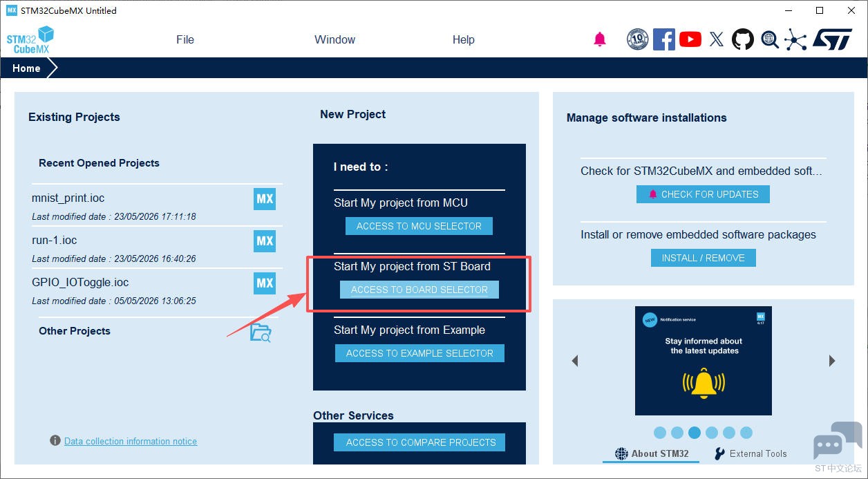Viewport: 868px width, 479px height.
Task: Open the X (Twitter) icon link
Action: (x=717, y=39)
